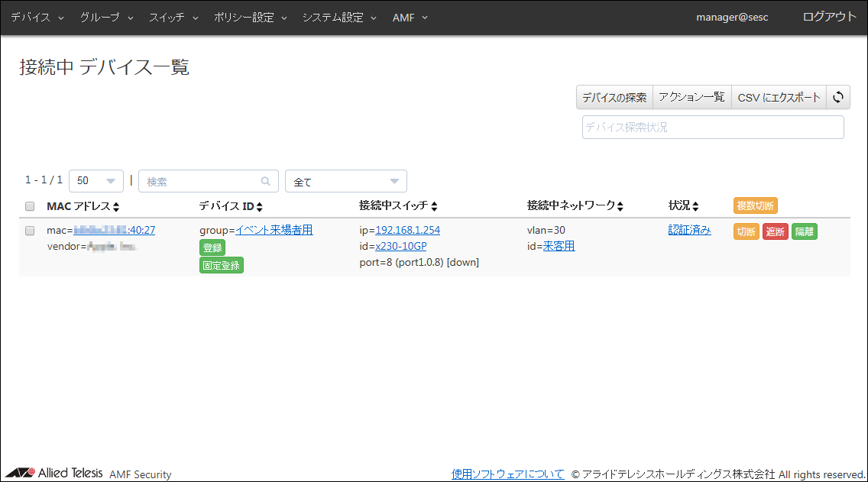This screenshot has height=482, width=868.
Task: Click the 192.168.1.254 switch IP link
Action: (407, 230)
